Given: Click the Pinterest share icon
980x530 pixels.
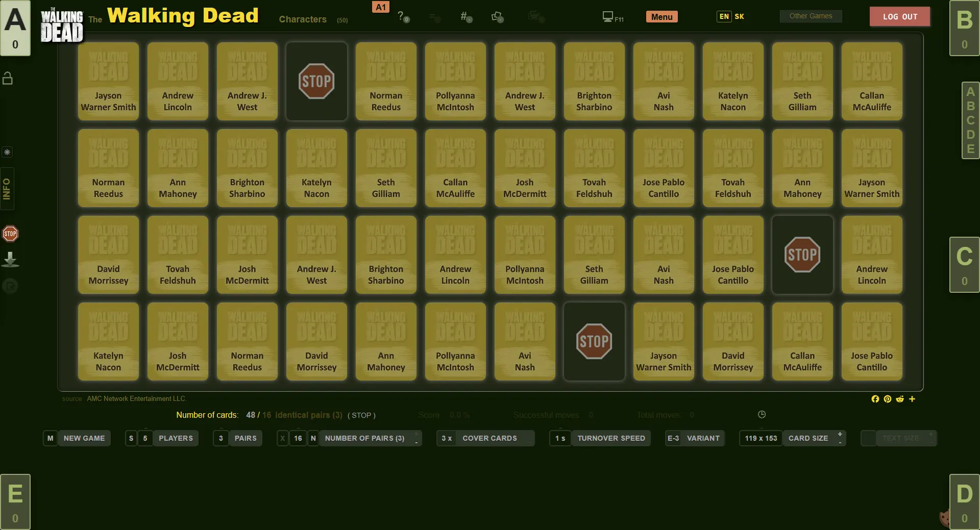Looking at the screenshot, I should [888, 399].
